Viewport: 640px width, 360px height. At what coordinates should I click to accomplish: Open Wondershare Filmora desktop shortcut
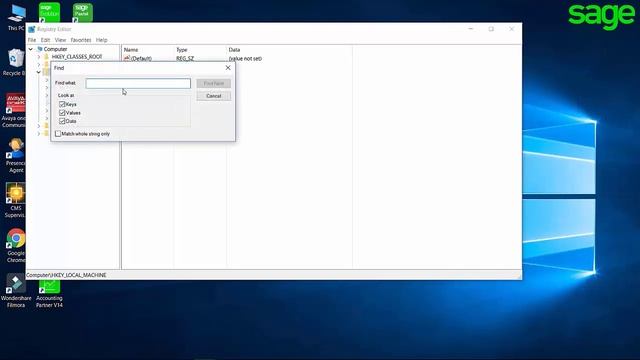pos(16,290)
